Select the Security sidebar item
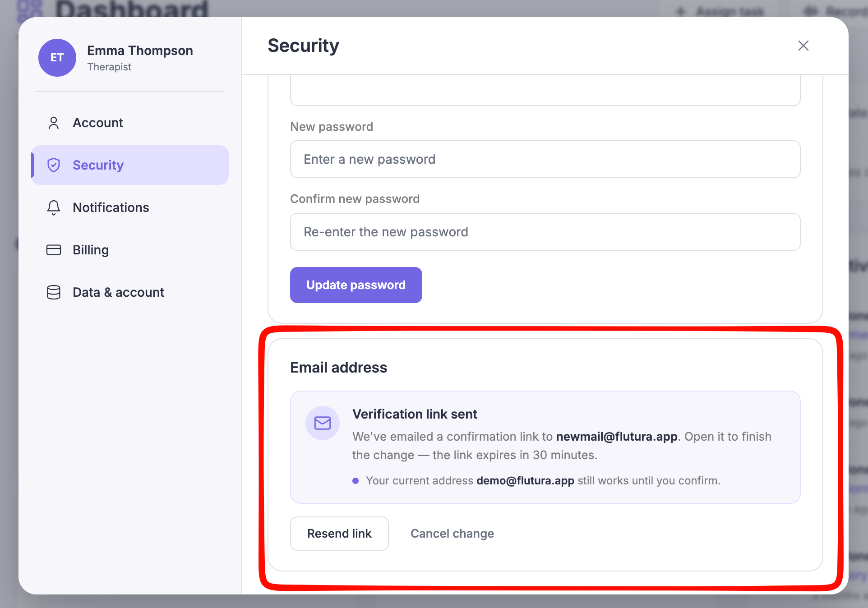The image size is (868, 608). coord(130,165)
